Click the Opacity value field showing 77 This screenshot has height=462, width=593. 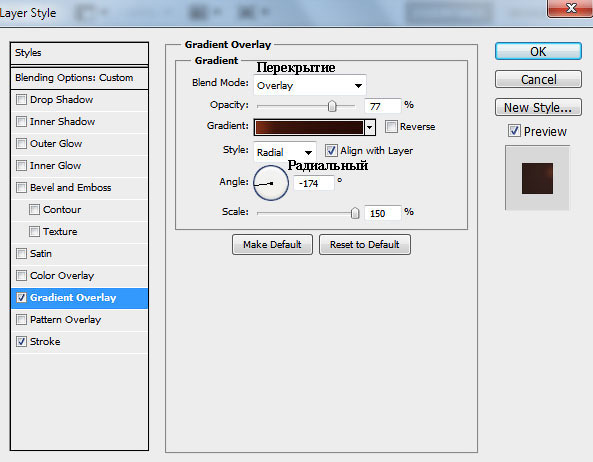tap(382, 106)
